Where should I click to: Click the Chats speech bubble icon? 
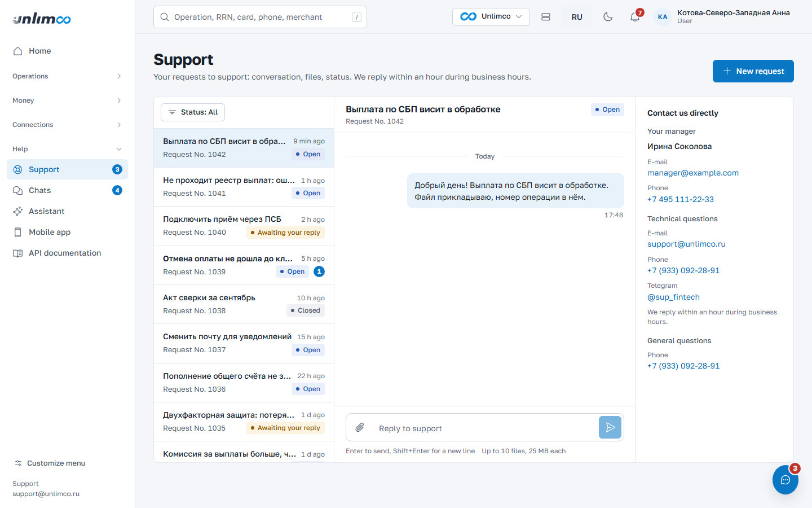coord(18,190)
